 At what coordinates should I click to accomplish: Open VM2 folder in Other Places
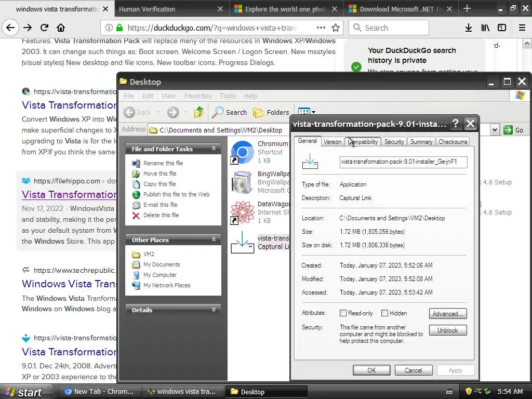click(148, 254)
